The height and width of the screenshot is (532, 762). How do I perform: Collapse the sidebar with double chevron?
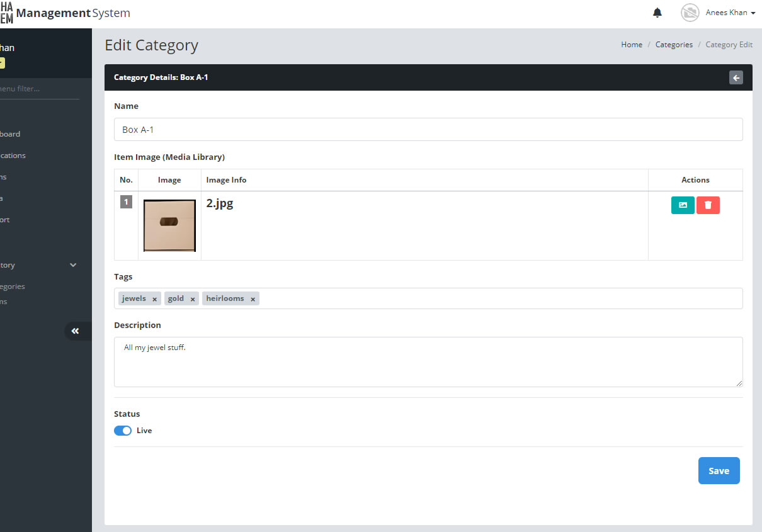click(76, 331)
